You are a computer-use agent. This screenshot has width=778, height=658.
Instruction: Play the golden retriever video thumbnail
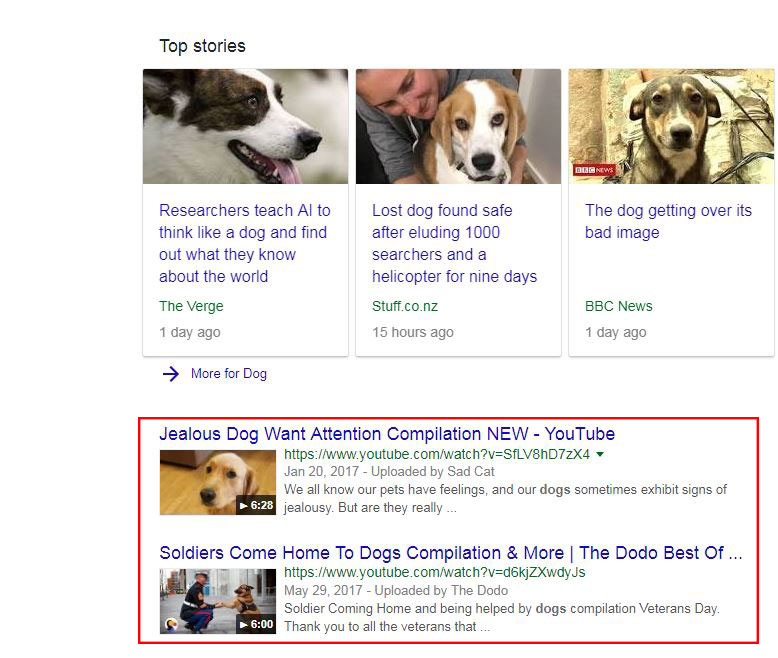(218, 482)
